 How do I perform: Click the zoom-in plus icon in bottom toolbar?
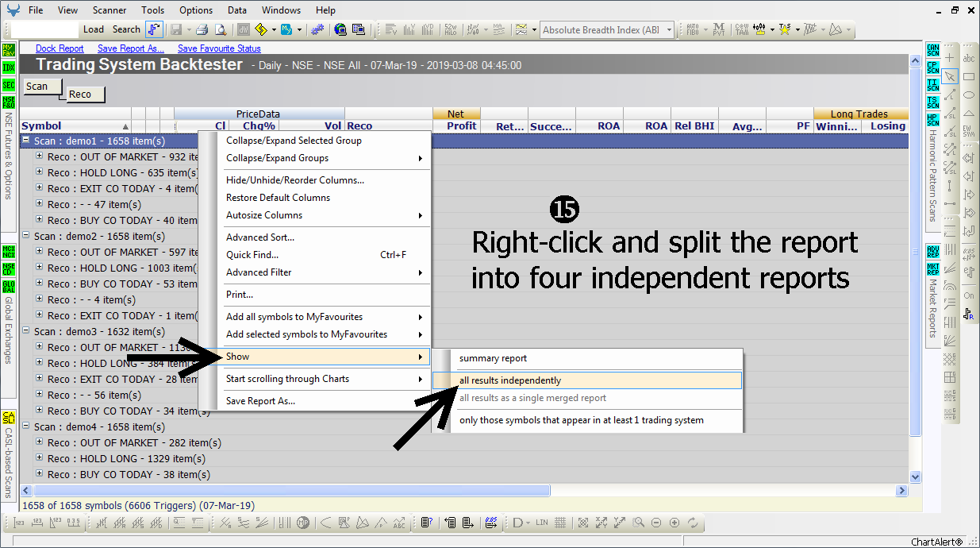674,523
